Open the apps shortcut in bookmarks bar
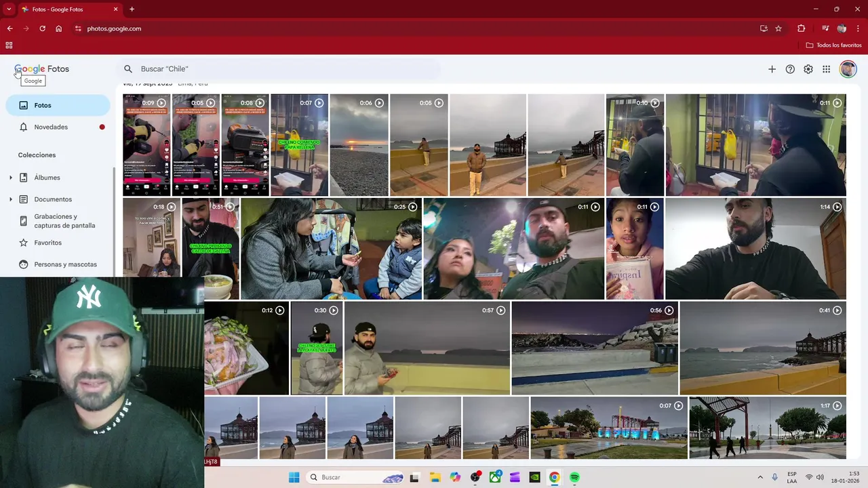The image size is (868, 488). (9, 45)
